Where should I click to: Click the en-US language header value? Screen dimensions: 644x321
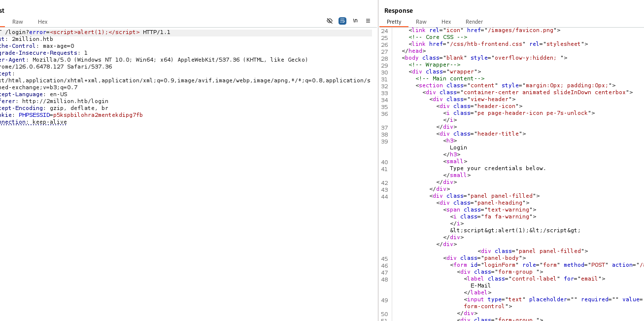pos(59,94)
